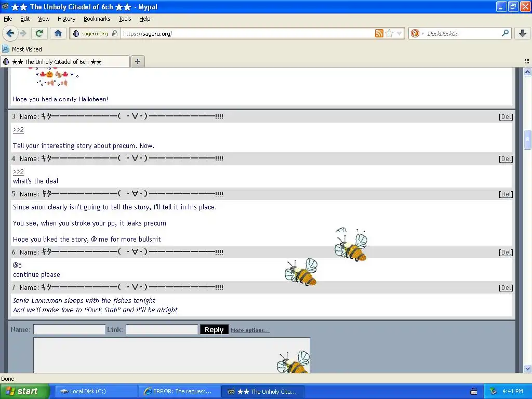Open the Most Visited bookmarks folder
Viewport: 532px width, 399px height.
pyautogui.click(x=22, y=49)
